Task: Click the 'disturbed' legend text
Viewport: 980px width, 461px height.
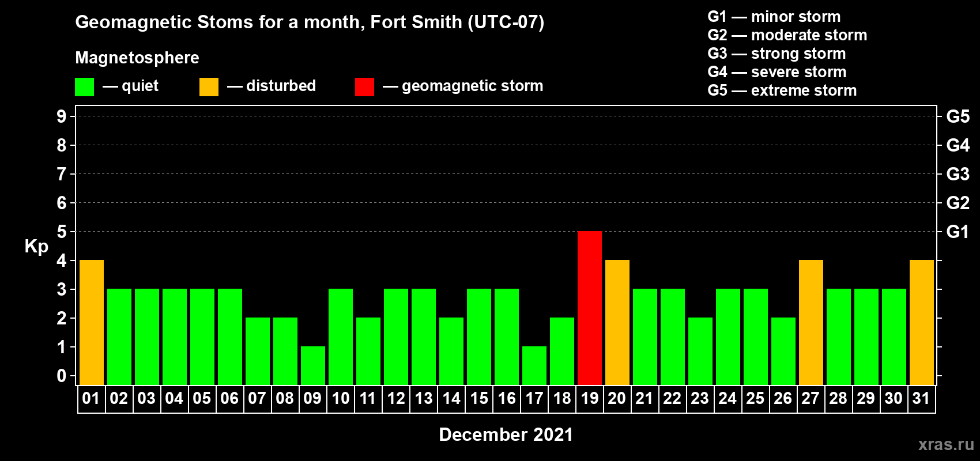Action: [281, 86]
